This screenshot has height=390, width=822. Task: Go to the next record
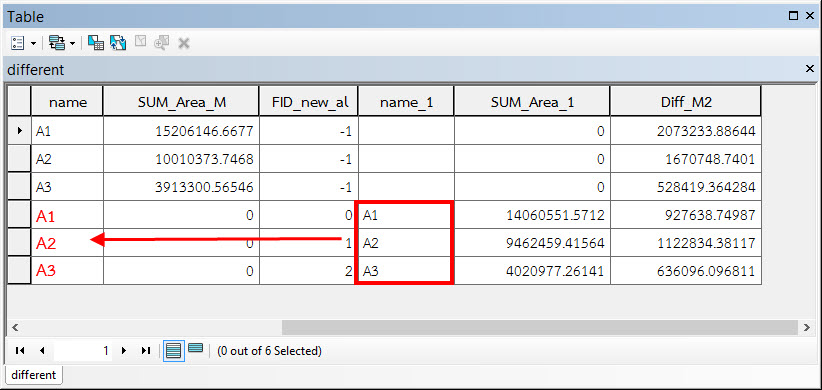pyautogui.click(x=124, y=351)
